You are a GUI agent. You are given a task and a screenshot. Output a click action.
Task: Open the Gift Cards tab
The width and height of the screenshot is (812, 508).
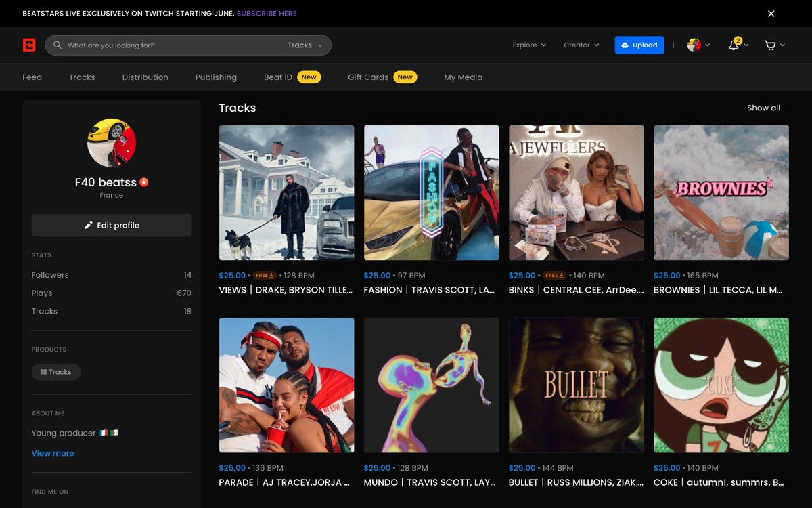pyautogui.click(x=382, y=77)
